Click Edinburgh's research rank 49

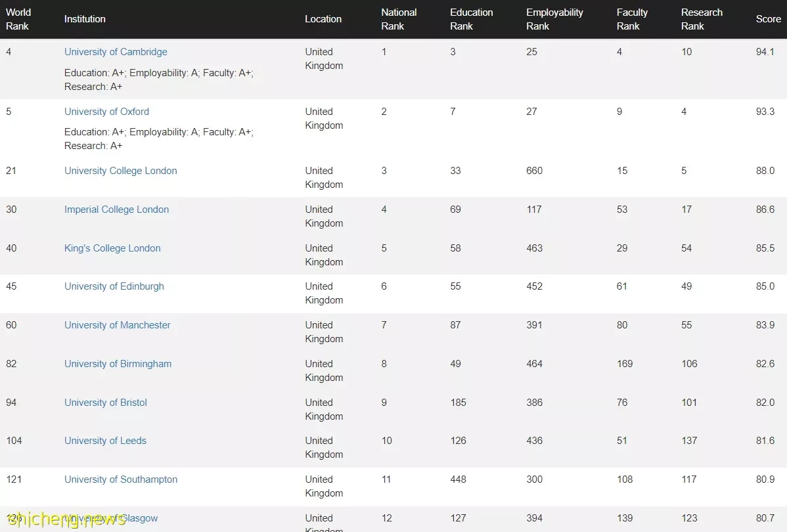(686, 286)
